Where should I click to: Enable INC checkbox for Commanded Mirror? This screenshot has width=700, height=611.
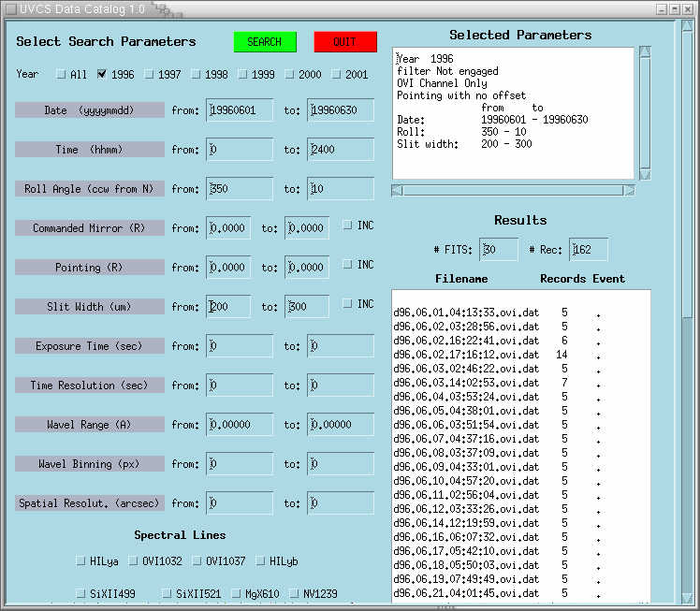(348, 225)
